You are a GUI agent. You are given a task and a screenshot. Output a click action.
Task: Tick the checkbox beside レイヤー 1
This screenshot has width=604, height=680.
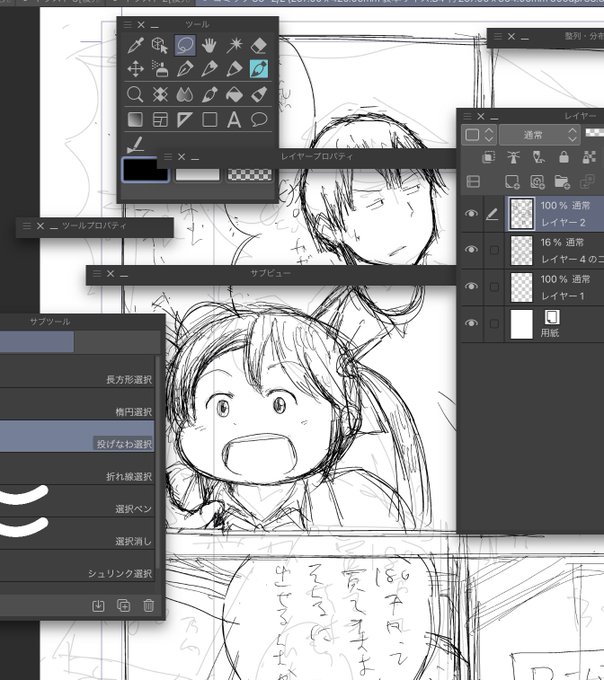(x=494, y=287)
